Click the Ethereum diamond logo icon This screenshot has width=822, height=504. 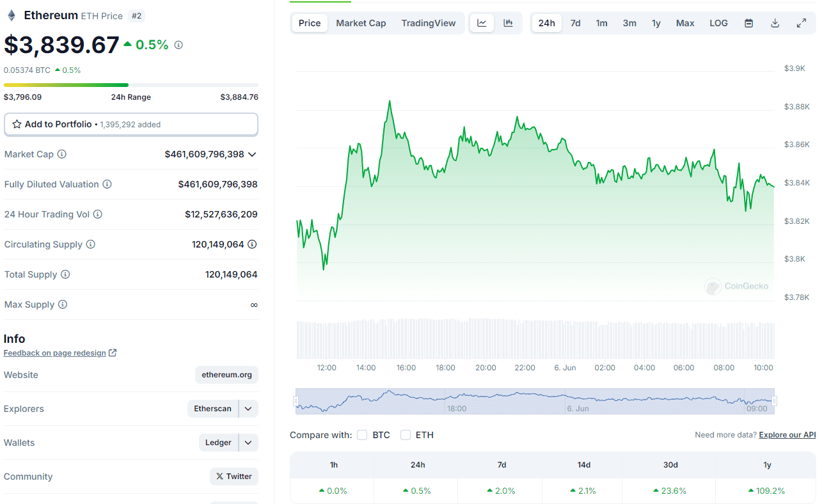tap(11, 15)
